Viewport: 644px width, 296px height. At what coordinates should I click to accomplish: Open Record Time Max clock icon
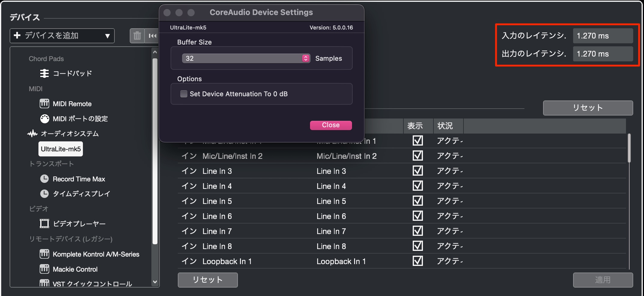pyautogui.click(x=44, y=179)
